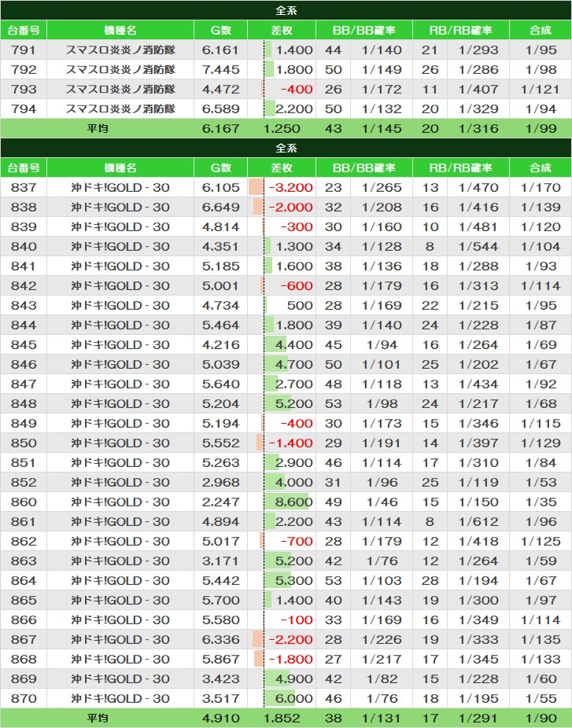Click the G数 value 4.814
Screen dimensions: 572x728
click(221, 227)
